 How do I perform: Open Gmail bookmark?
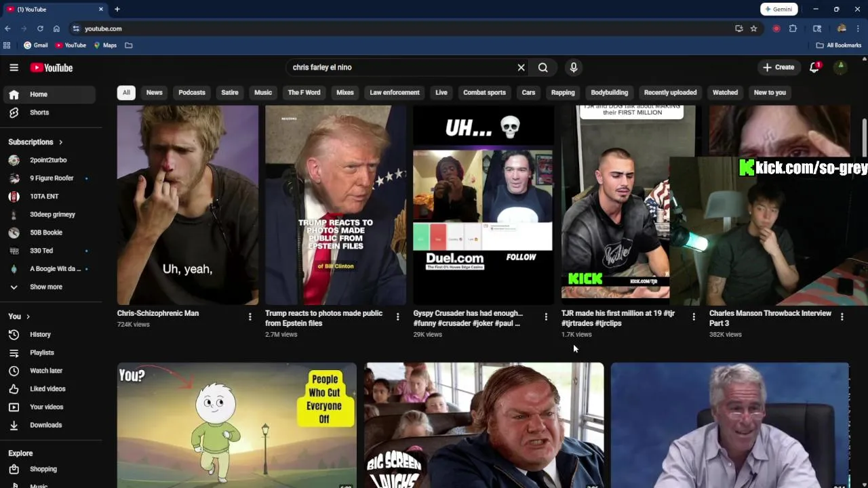[x=36, y=45]
